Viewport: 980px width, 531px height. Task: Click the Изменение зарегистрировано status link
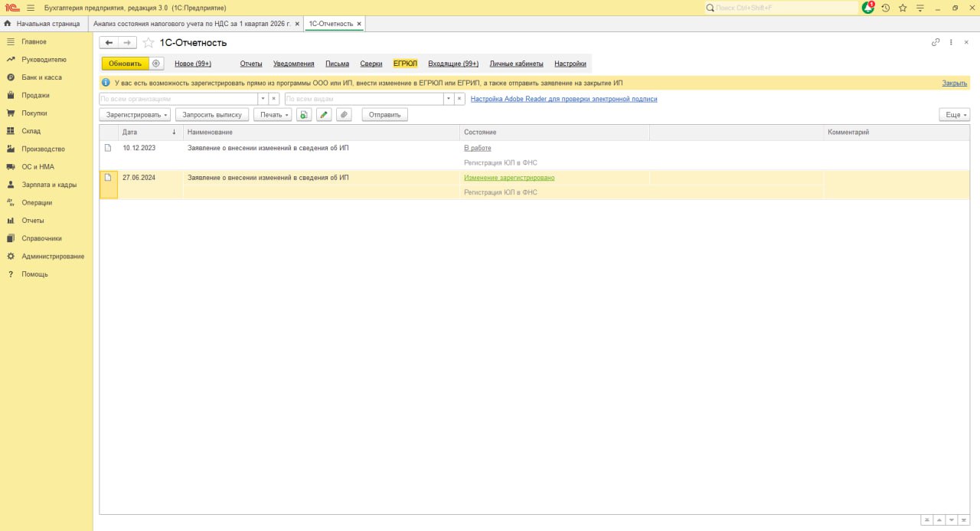pyautogui.click(x=509, y=178)
